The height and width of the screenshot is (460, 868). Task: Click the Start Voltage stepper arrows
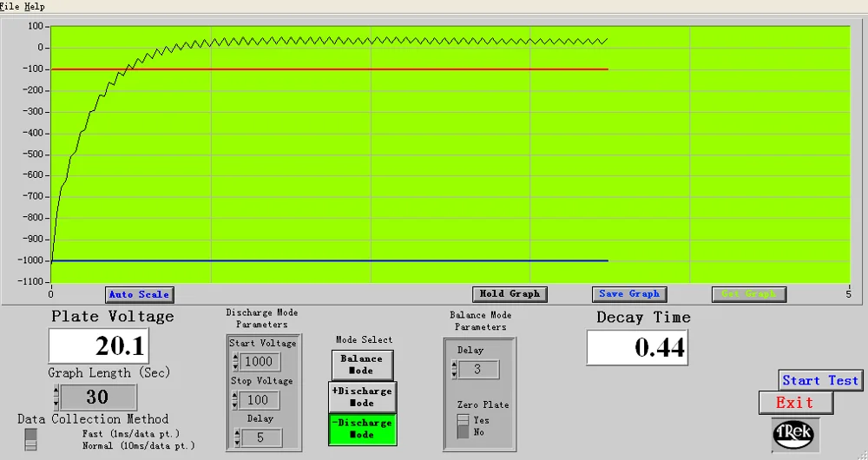(235, 362)
